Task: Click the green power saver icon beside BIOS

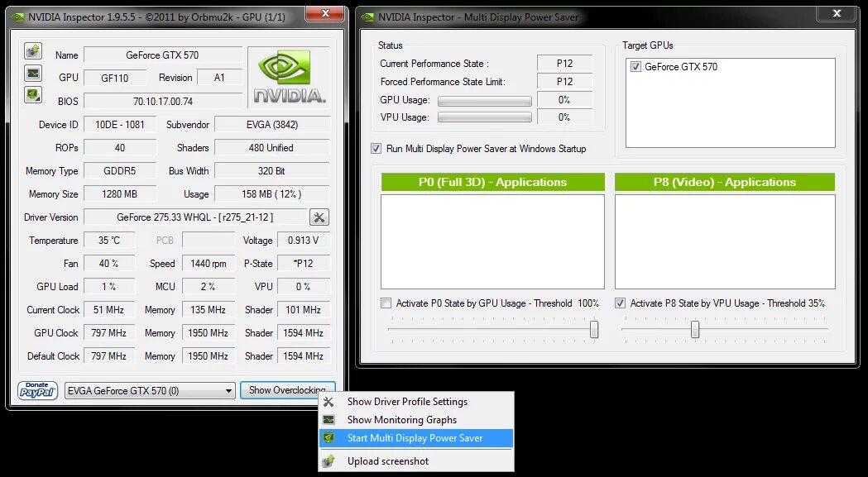Action: [33, 94]
